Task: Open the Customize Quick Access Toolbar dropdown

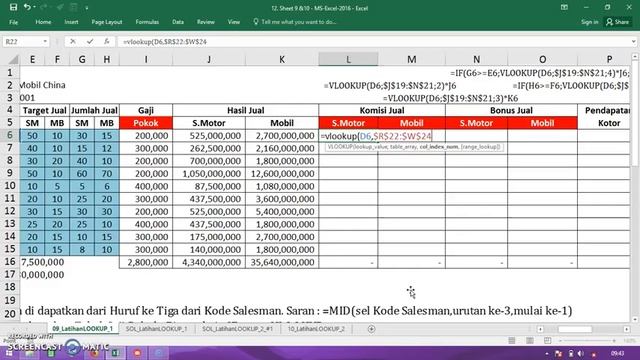Action: tap(87, 8)
